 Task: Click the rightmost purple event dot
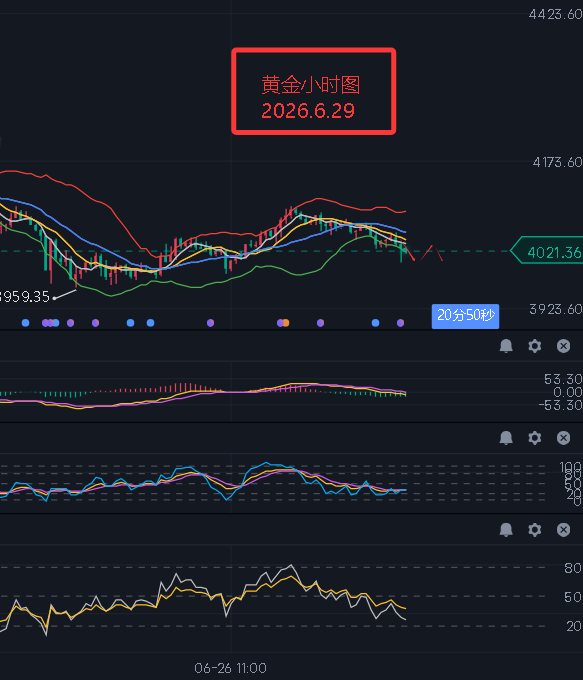pos(400,323)
